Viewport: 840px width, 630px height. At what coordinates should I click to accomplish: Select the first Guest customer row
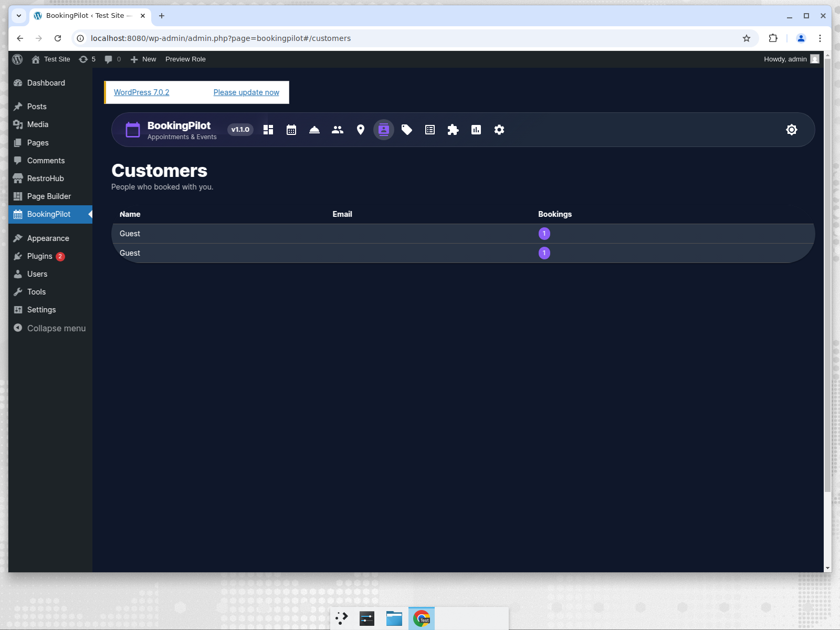[463, 234]
